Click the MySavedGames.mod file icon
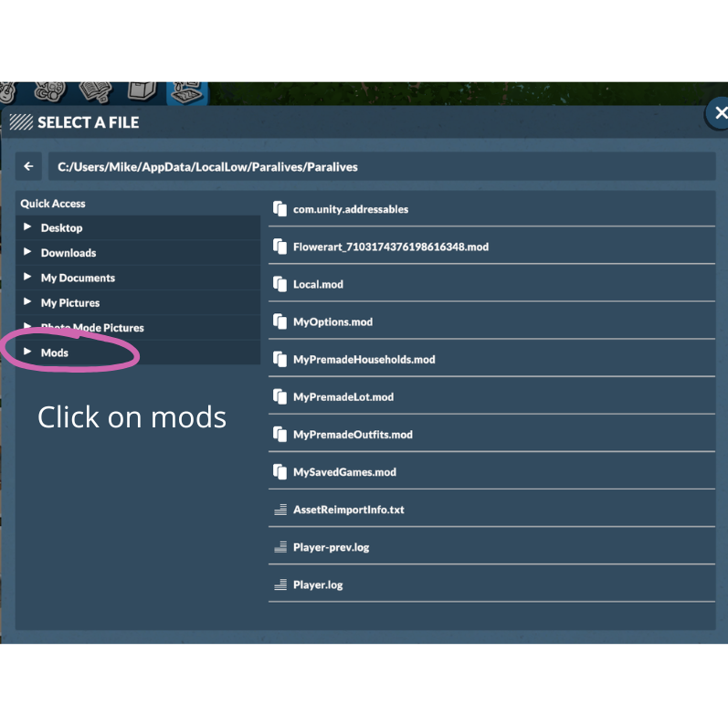The height and width of the screenshot is (726, 728). tap(280, 472)
